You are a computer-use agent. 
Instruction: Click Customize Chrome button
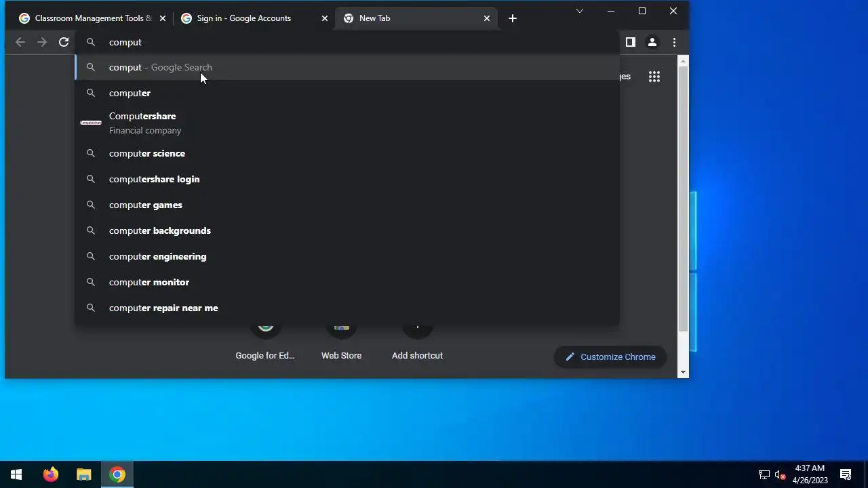pyautogui.click(x=610, y=357)
